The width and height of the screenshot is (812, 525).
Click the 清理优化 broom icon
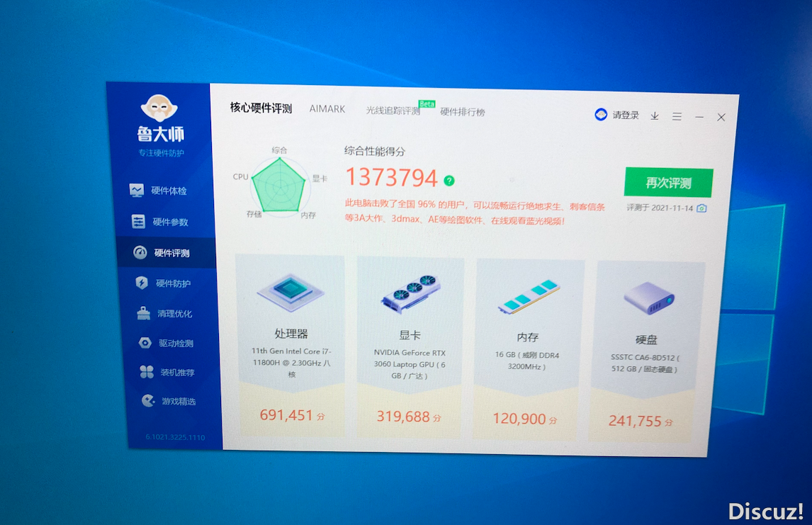[x=143, y=312]
